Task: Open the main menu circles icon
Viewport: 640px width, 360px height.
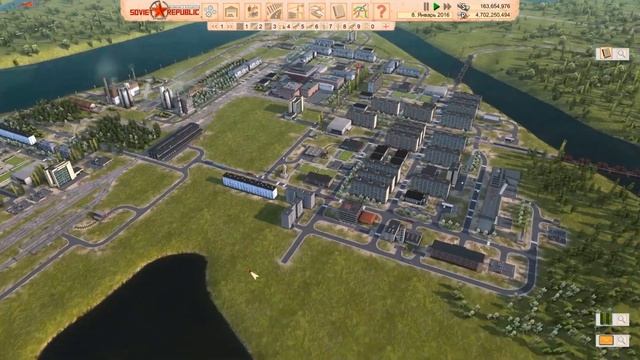Action: (210, 11)
